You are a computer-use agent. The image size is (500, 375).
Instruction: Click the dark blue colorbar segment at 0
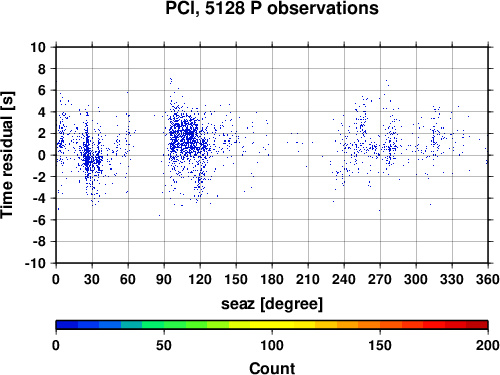pyautogui.click(x=67, y=325)
